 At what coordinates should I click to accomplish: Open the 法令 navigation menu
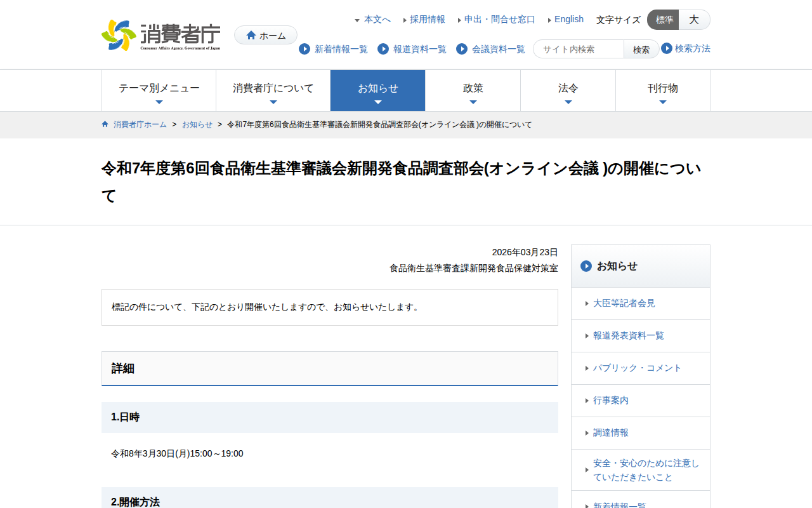pos(568,91)
